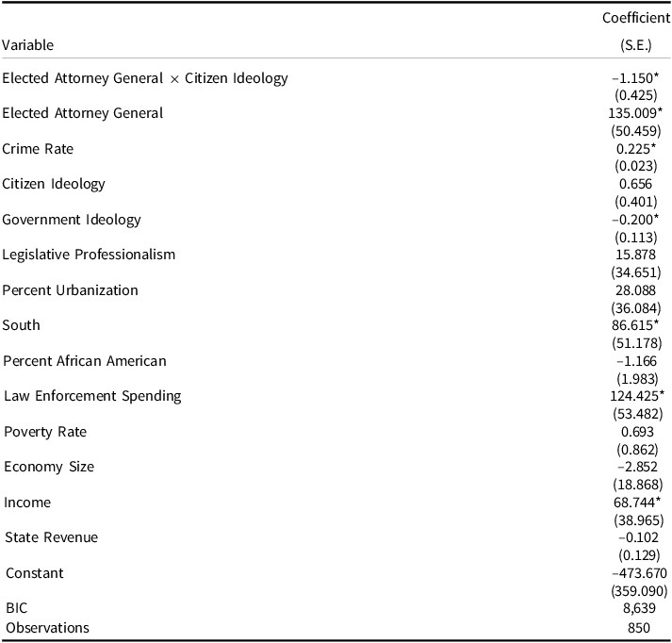This screenshot has width=672, height=643.
Task: Click the State Revenue label
Action: coord(51,537)
